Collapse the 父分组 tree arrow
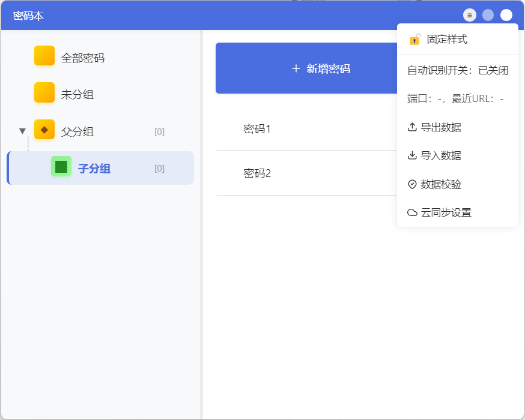 click(23, 131)
